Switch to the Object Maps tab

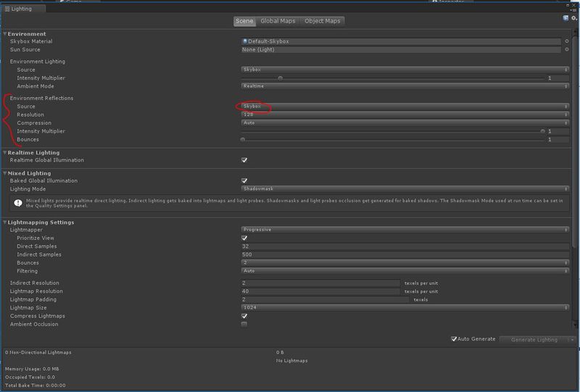(322, 21)
